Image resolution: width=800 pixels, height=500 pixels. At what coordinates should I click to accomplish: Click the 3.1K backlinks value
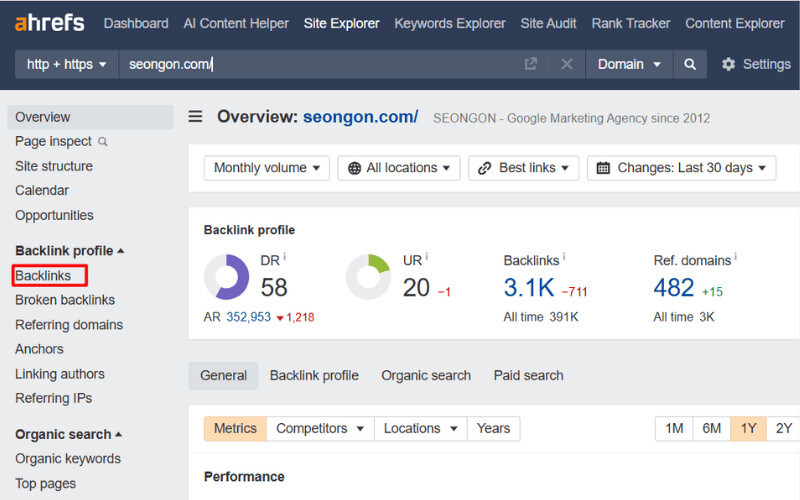[529, 287]
